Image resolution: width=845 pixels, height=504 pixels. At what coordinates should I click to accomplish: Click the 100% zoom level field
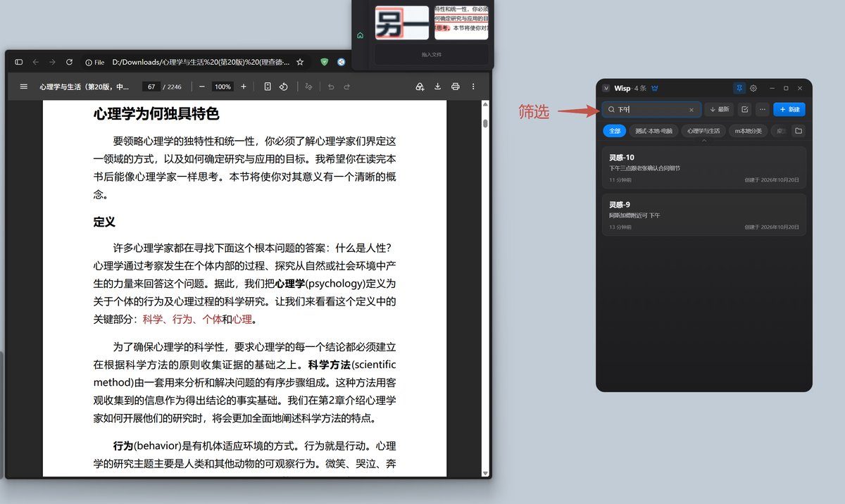[x=223, y=87]
